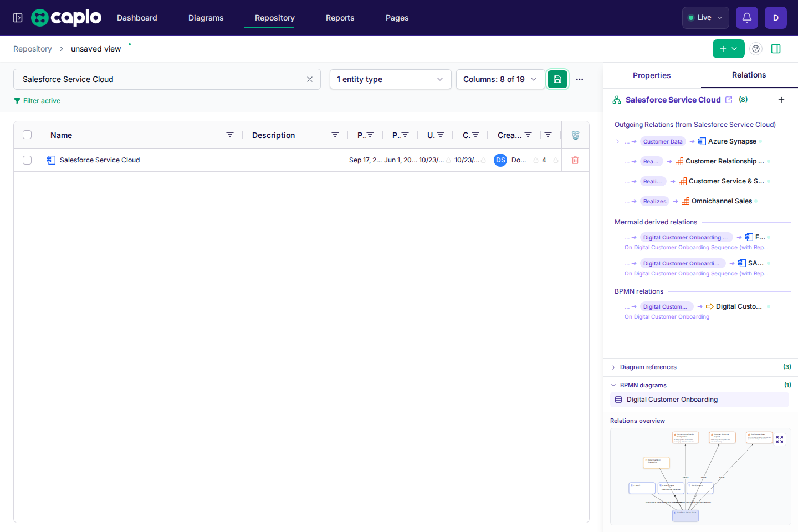This screenshot has height=532, width=798.
Task: Open Digital Customer Onboarding BPMN diagram
Action: (699, 400)
